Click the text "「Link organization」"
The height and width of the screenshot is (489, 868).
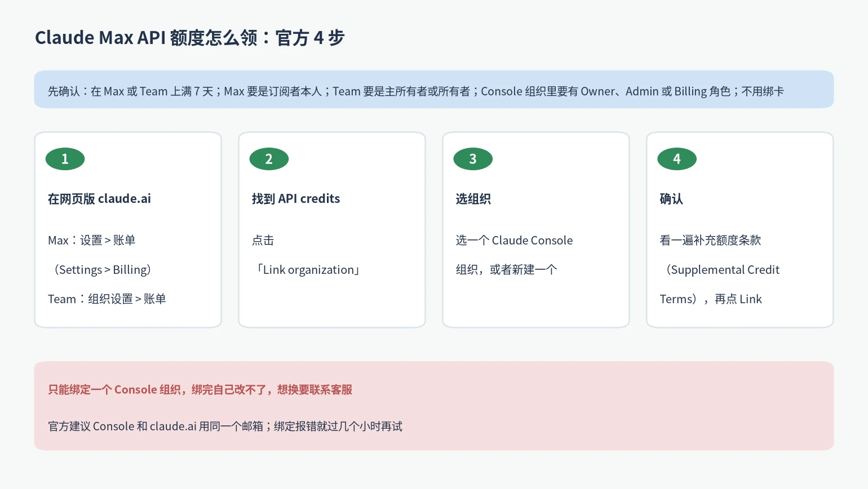pyautogui.click(x=308, y=270)
